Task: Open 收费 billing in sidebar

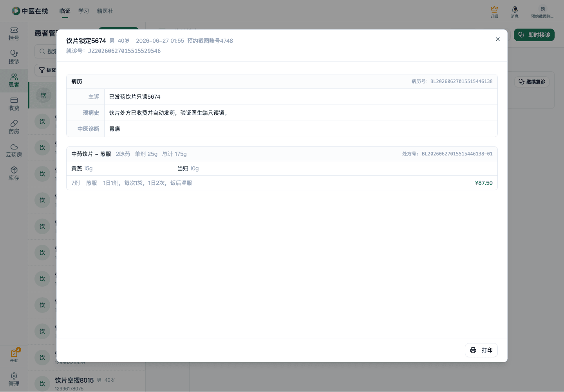Action: [14, 104]
